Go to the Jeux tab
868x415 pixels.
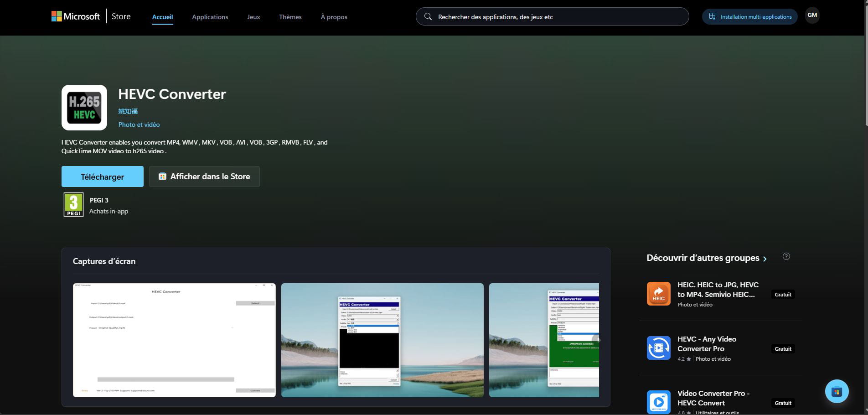pos(253,17)
